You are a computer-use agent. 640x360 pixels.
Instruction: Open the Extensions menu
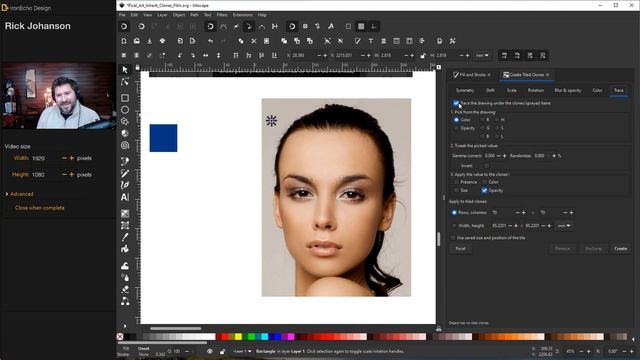[x=242, y=15]
